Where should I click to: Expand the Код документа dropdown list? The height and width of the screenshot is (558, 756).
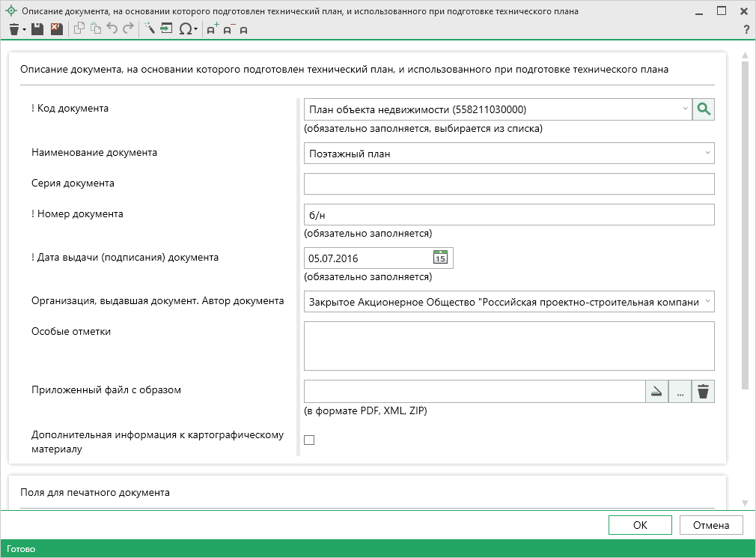point(685,109)
